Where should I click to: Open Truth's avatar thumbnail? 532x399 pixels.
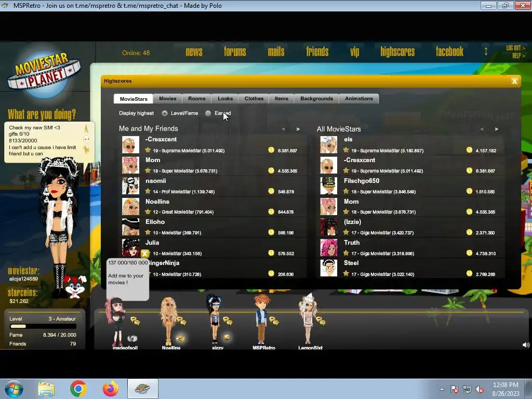pyautogui.click(x=329, y=247)
